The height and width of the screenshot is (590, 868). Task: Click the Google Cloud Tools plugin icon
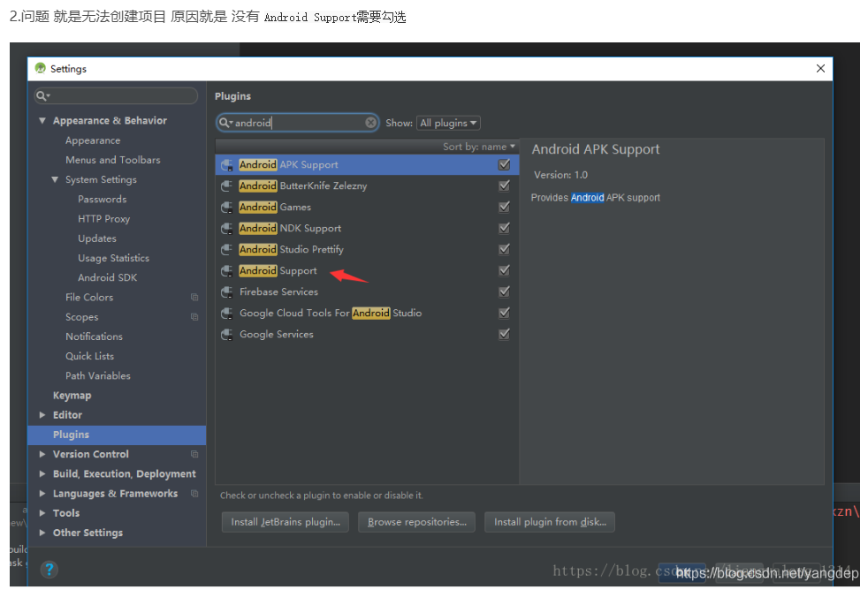click(x=227, y=313)
